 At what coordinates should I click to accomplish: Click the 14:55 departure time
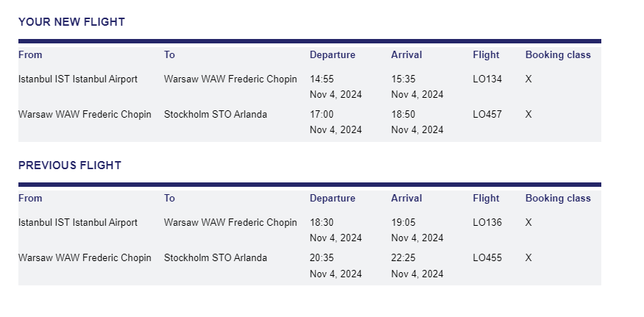[x=322, y=79]
